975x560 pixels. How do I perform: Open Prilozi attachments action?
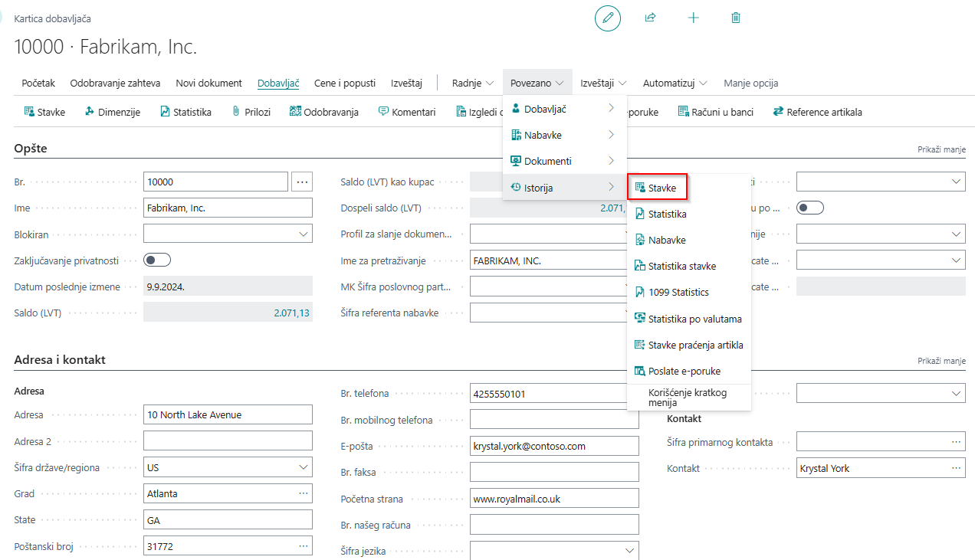[x=251, y=112]
